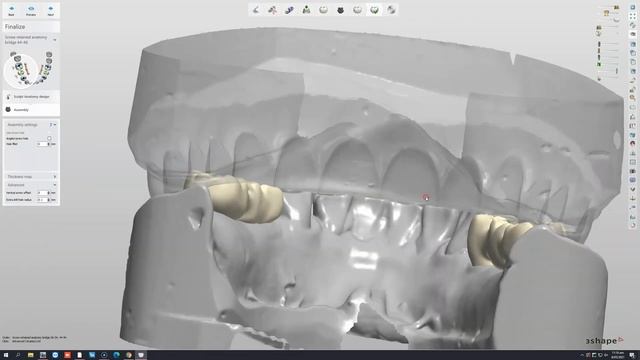
Task: Click the second workflow step icon in top bar
Action: [x=273, y=10]
